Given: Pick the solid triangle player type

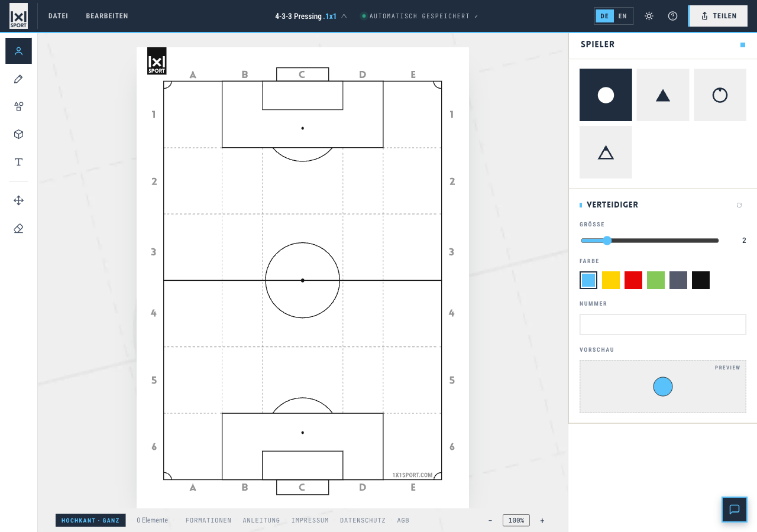Looking at the screenshot, I should pyautogui.click(x=663, y=95).
